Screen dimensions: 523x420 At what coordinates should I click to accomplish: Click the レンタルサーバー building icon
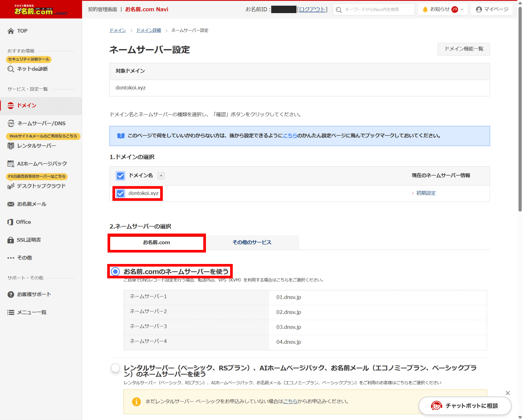click(x=11, y=146)
